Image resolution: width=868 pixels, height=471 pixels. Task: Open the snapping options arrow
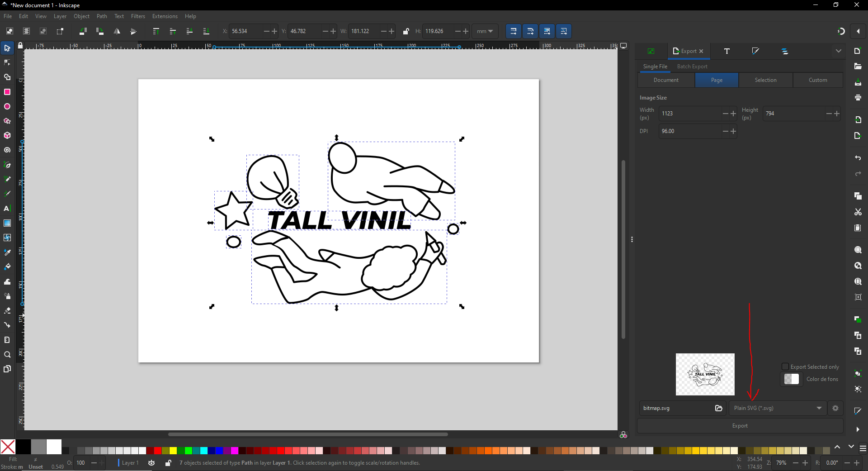coord(858,31)
